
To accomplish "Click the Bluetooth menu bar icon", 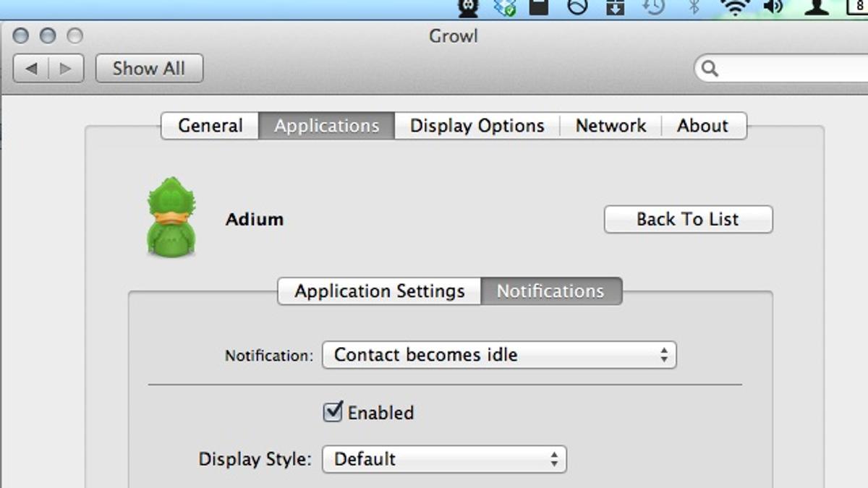I will pos(694,8).
